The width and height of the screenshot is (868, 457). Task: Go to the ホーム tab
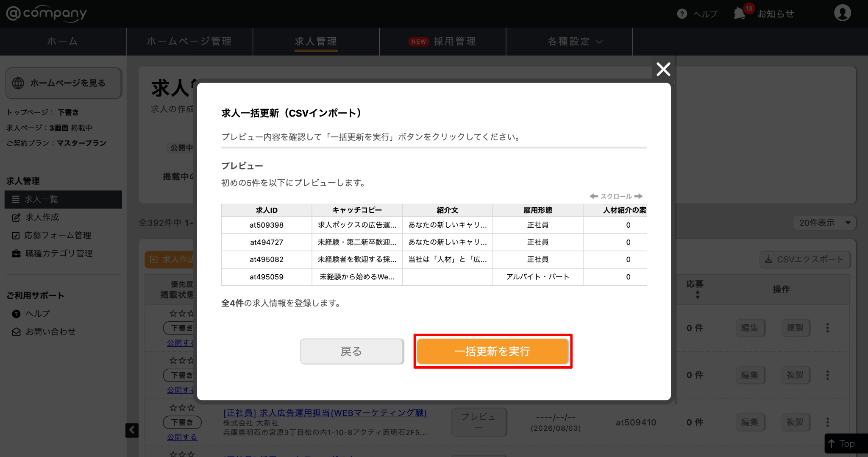(63, 42)
